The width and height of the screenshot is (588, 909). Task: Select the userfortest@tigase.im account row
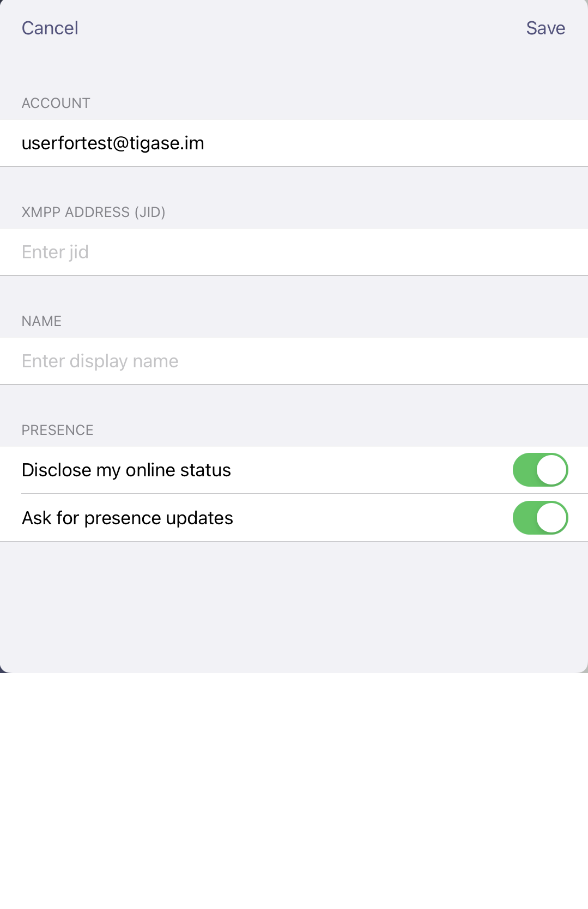pyautogui.click(x=294, y=143)
